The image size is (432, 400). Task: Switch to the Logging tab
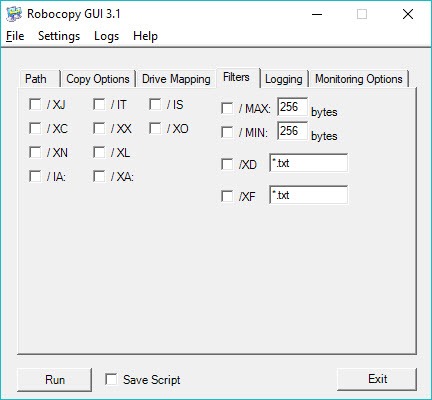(284, 79)
